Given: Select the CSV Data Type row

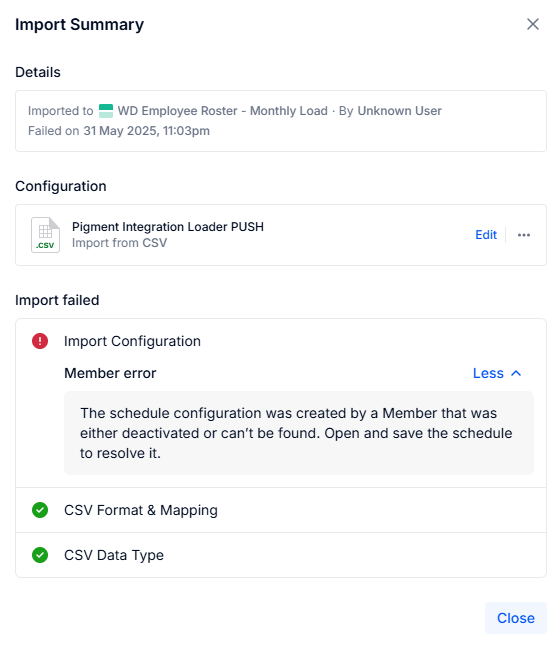Looking at the screenshot, I should pyautogui.click(x=281, y=555).
